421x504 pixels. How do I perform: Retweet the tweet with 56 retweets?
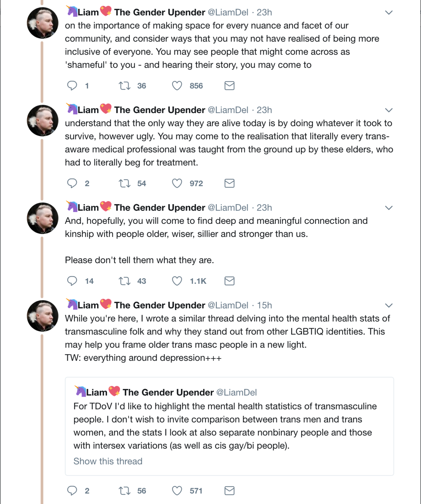pyautogui.click(x=125, y=491)
